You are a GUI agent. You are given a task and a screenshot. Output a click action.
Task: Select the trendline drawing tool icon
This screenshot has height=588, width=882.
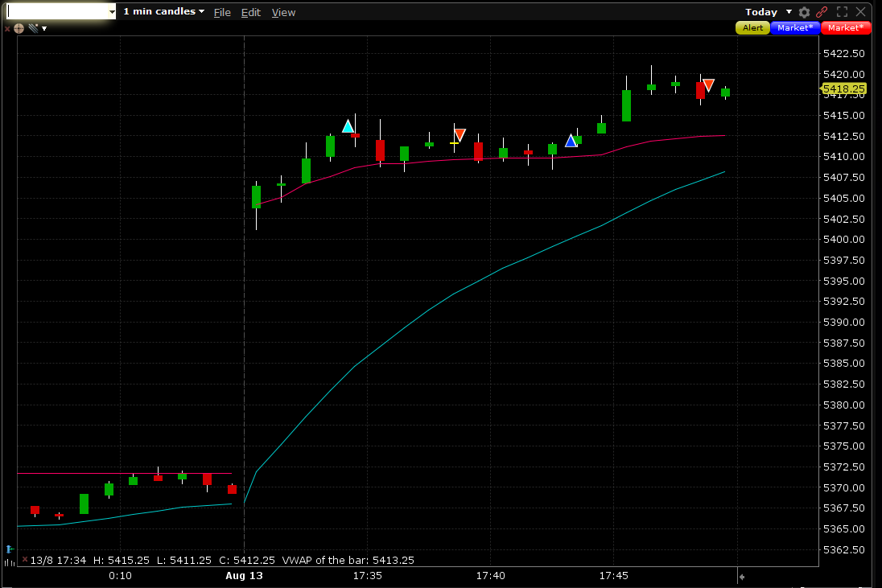coord(33,28)
